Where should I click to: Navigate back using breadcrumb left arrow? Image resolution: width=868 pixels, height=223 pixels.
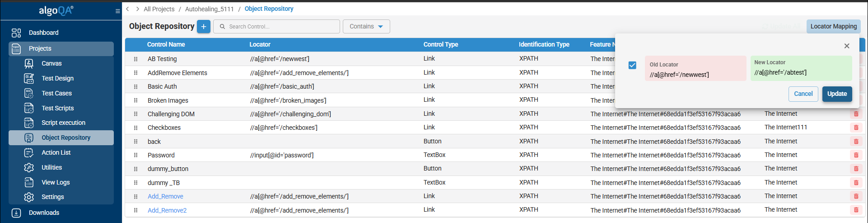[128, 9]
